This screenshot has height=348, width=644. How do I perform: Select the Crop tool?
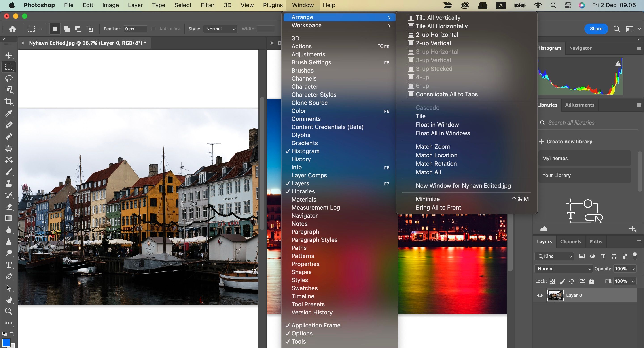(x=9, y=102)
